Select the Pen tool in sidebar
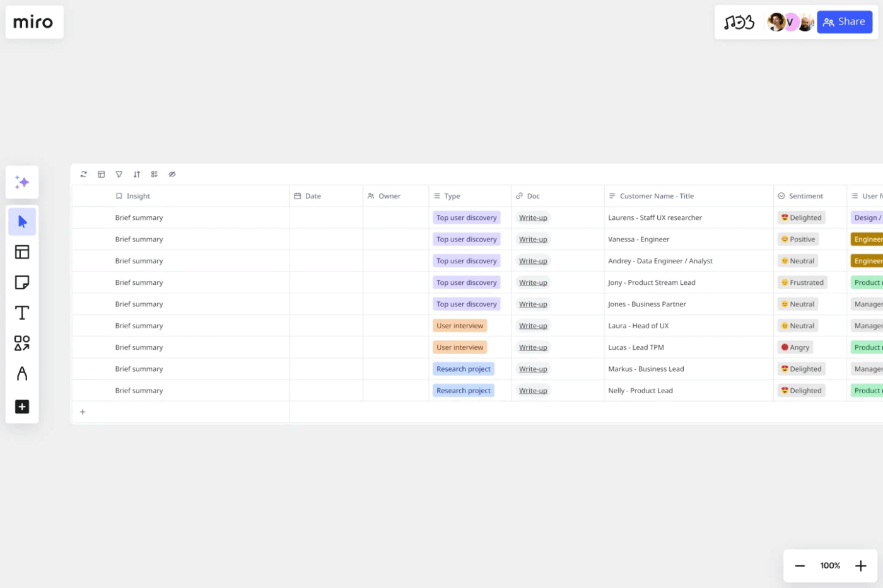The image size is (883, 588). 21,374
